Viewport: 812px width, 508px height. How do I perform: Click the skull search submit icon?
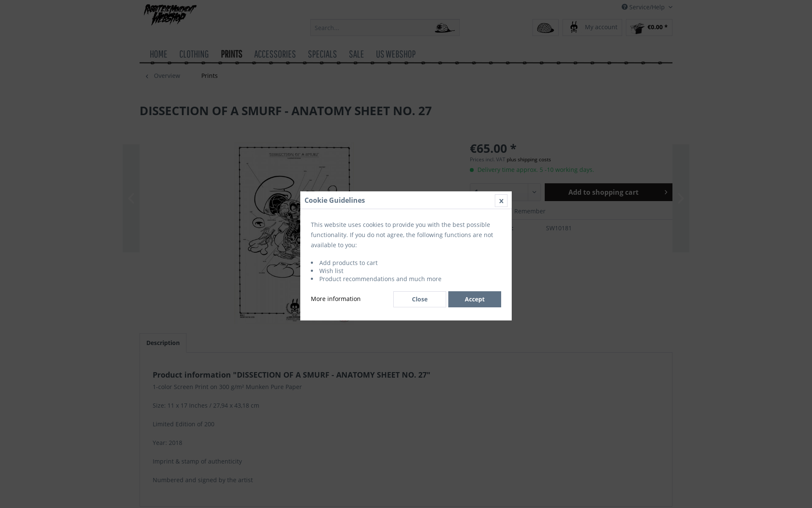444,28
